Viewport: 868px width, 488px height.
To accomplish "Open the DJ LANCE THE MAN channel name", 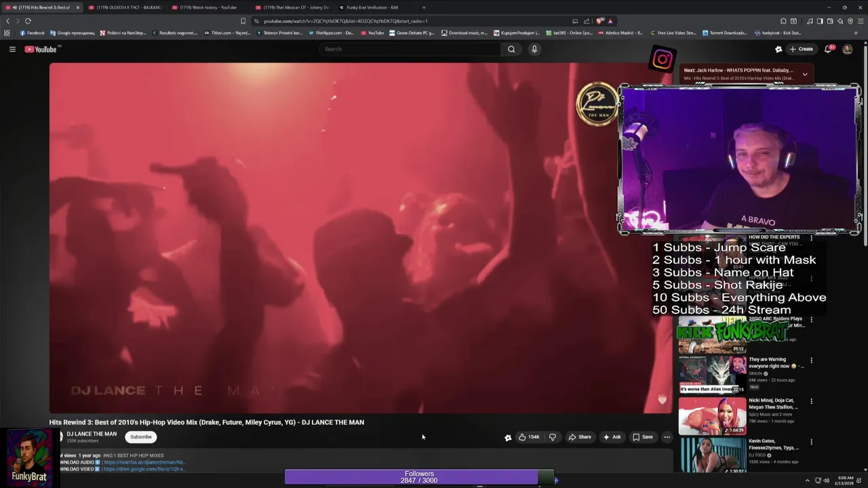I will (92, 434).
